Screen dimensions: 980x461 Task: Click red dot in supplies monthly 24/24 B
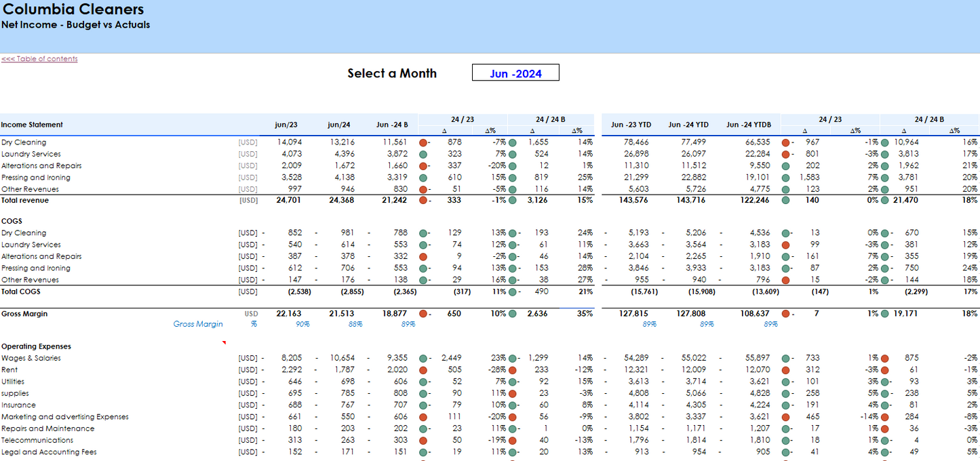(x=513, y=394)
